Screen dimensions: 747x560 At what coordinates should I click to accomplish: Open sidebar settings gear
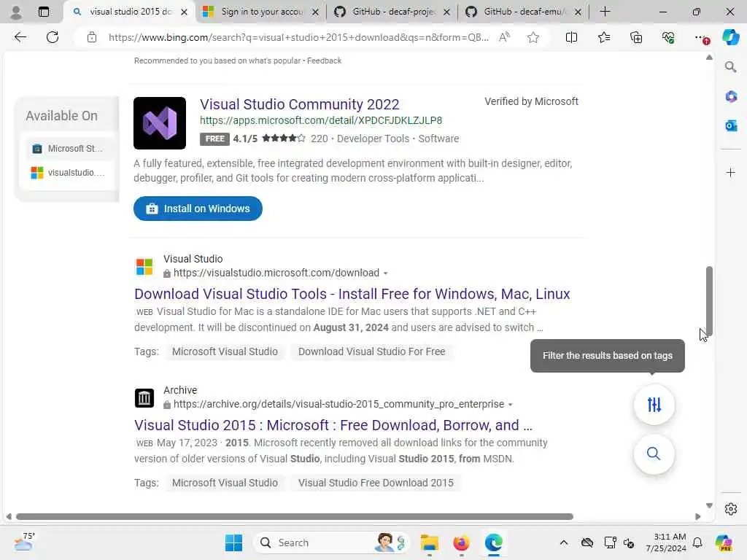(x=730, y=509)
